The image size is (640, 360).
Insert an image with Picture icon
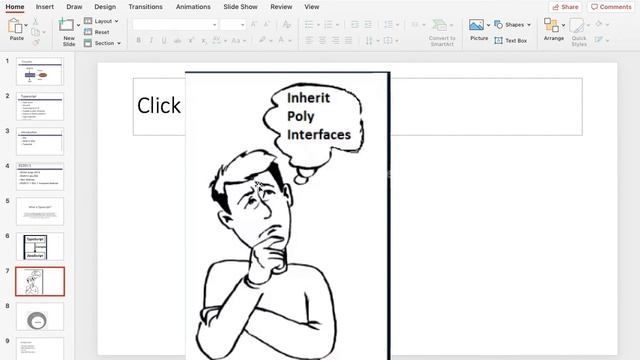[476, 25]
